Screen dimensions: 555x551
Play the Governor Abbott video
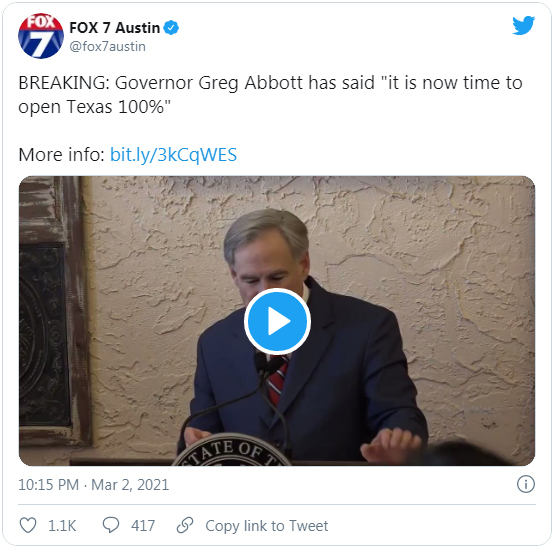pos(277,321)
